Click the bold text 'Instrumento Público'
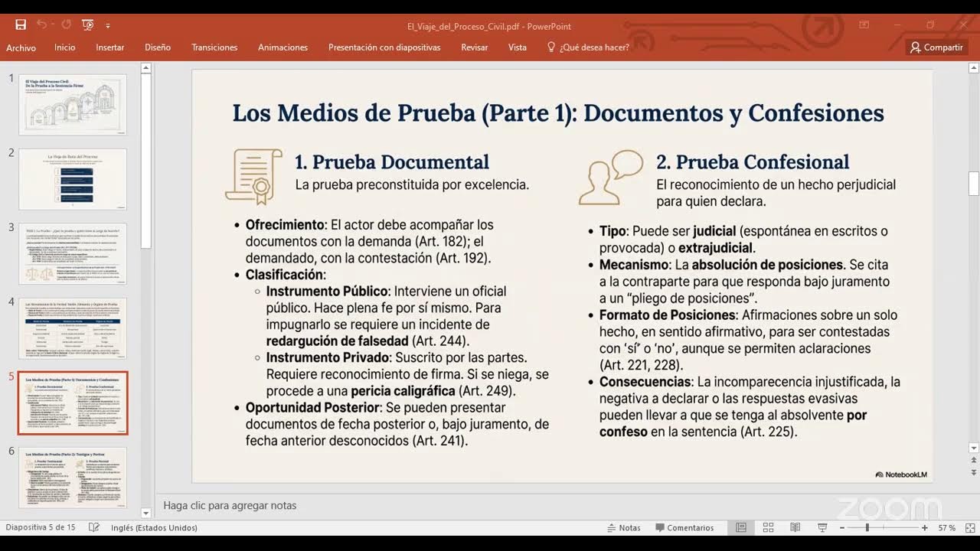The height and width of the screenshot is (551, 980). click(x=328, y=292)
